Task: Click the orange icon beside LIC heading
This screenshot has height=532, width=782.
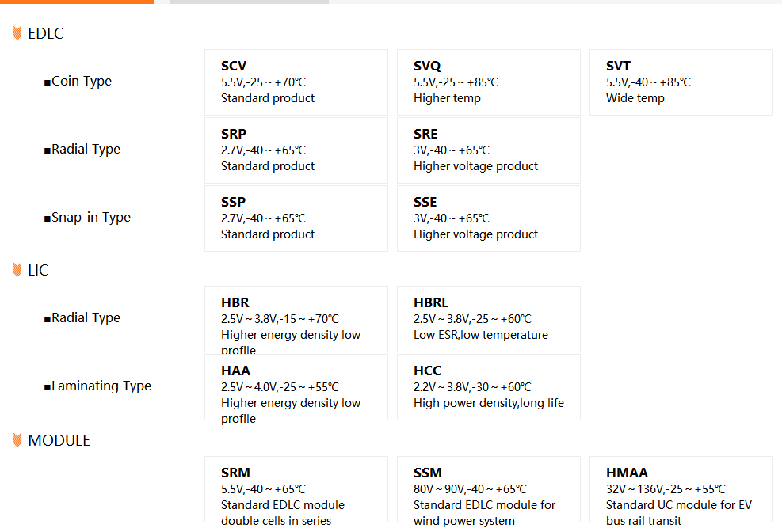Action: pyautogui.click(x=17, y=270)
